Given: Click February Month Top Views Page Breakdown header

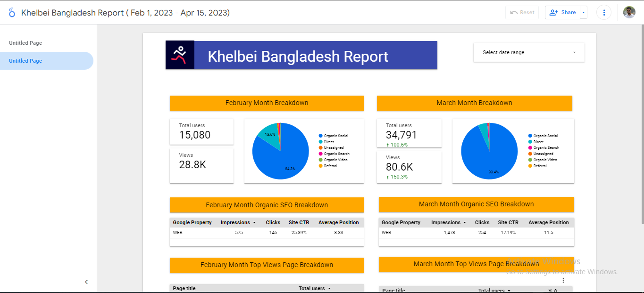Looking at the screenshot, I should click(x=267, y=265).
